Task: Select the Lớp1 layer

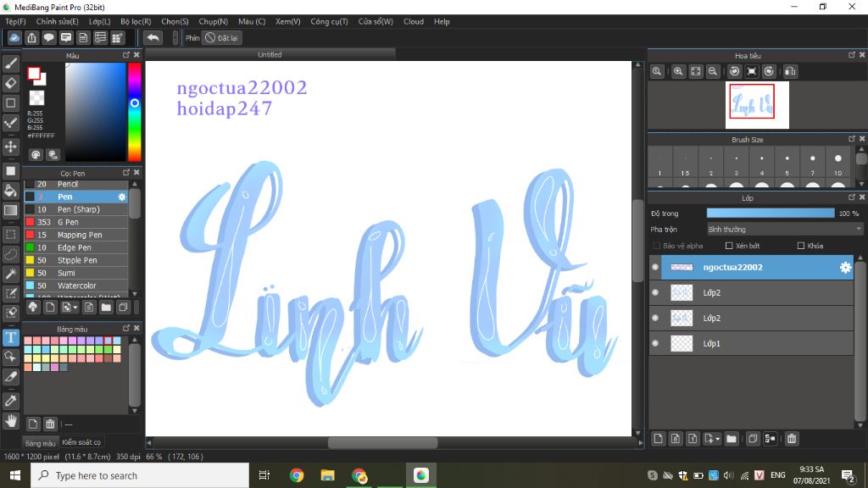Action: (x=751, y=344)
